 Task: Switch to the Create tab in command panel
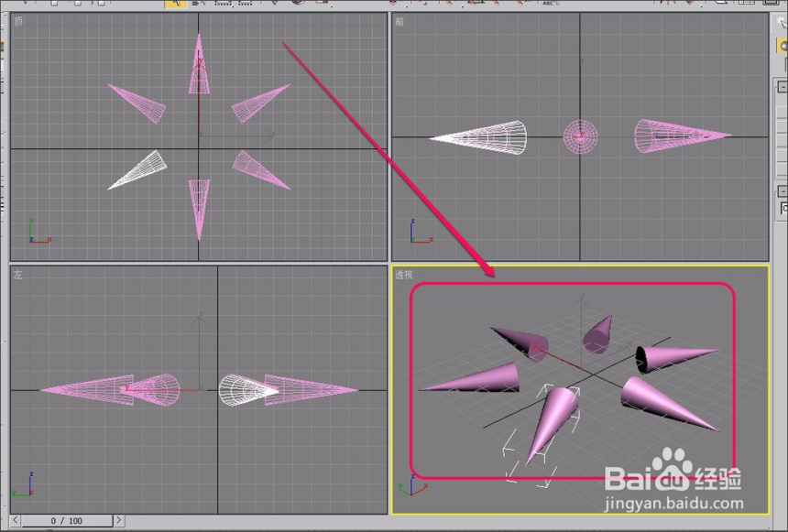point(782,23)
